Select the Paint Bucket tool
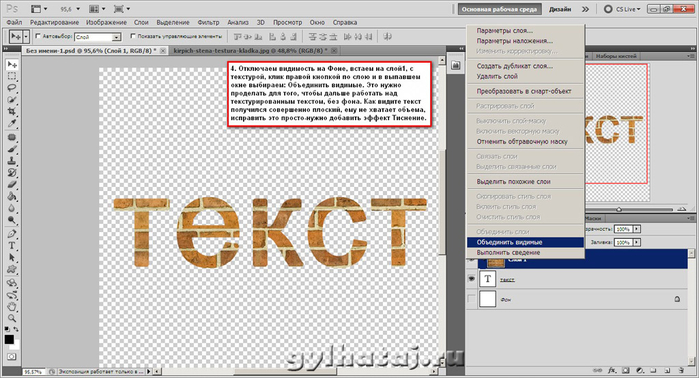The image size is (699, 378). tap(12, 196)
